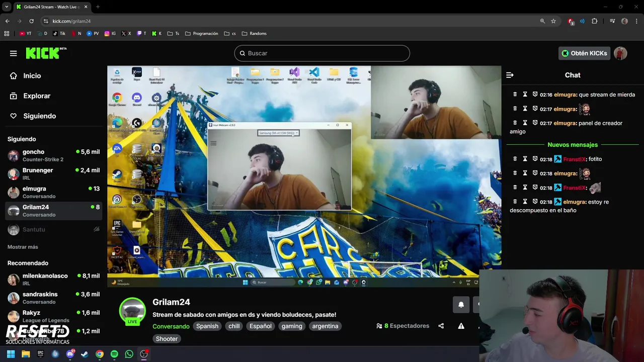
Task: Open elmugra's channel in the sidebar
Action: (53, 192)
